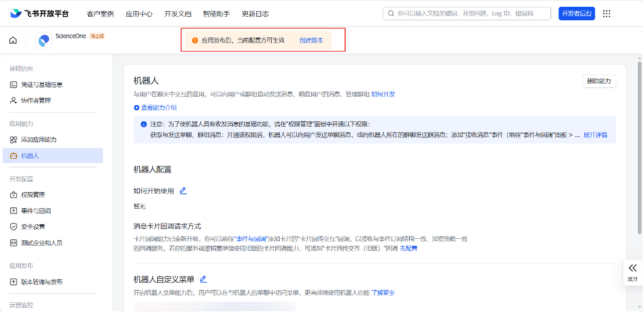
Task: Click the 协作者管理 person icon
Action: click(14, 100)
